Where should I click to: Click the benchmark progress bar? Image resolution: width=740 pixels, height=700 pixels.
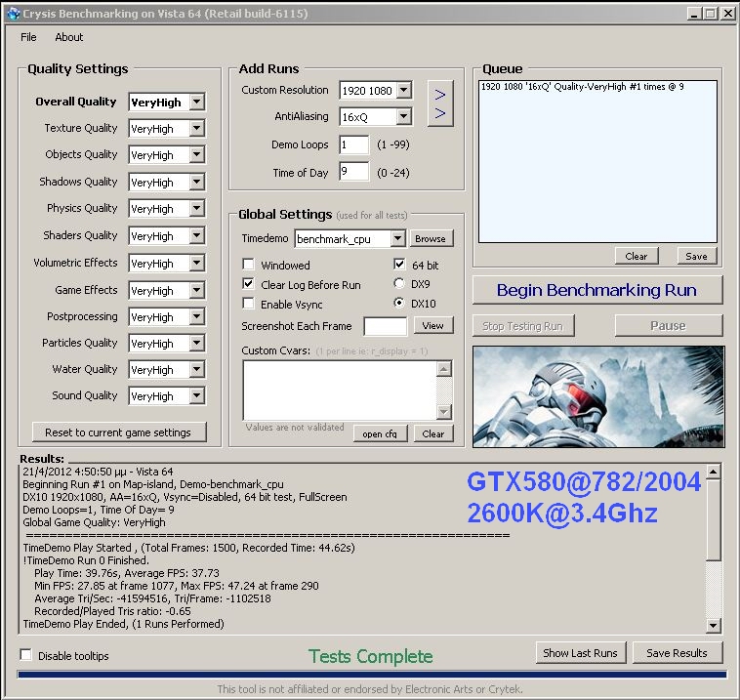pos(372,675)
